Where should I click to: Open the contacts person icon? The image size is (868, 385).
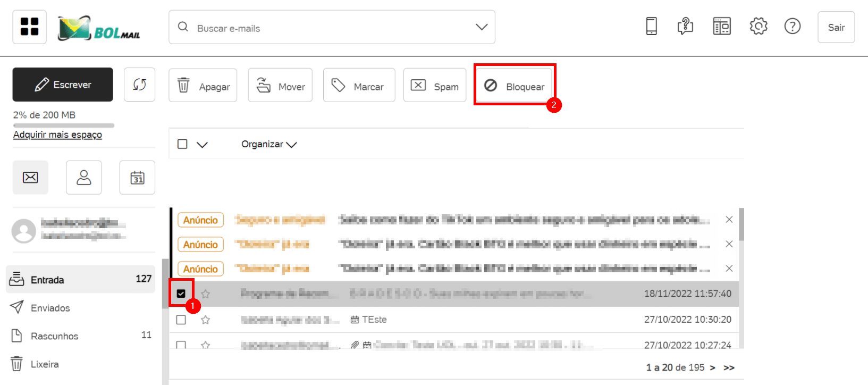coord(84,178)
